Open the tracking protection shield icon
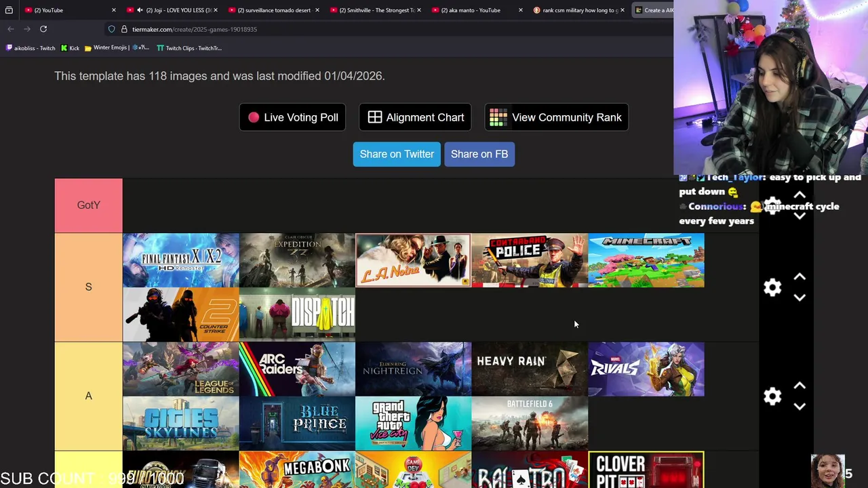 click(x=111, y=29)
